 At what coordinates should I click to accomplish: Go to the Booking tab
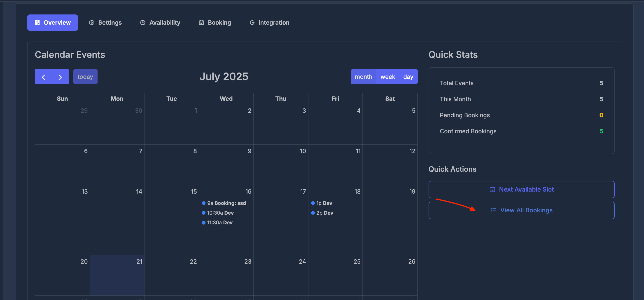215,23
